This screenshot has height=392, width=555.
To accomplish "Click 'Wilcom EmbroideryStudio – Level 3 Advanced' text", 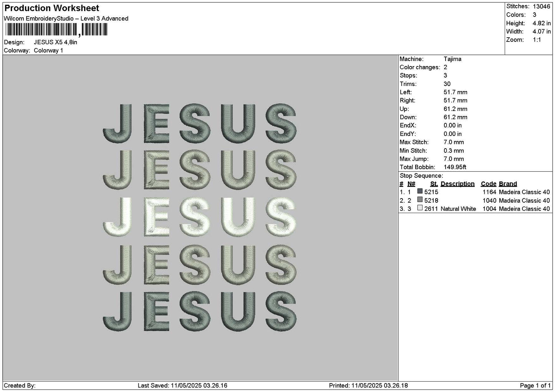I will 66,18.
